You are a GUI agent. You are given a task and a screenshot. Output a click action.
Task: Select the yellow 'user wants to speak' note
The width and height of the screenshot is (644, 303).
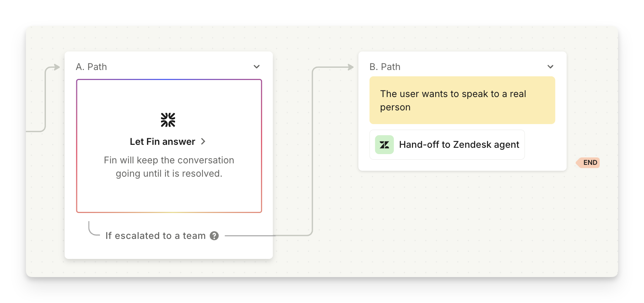click(462, 100)
